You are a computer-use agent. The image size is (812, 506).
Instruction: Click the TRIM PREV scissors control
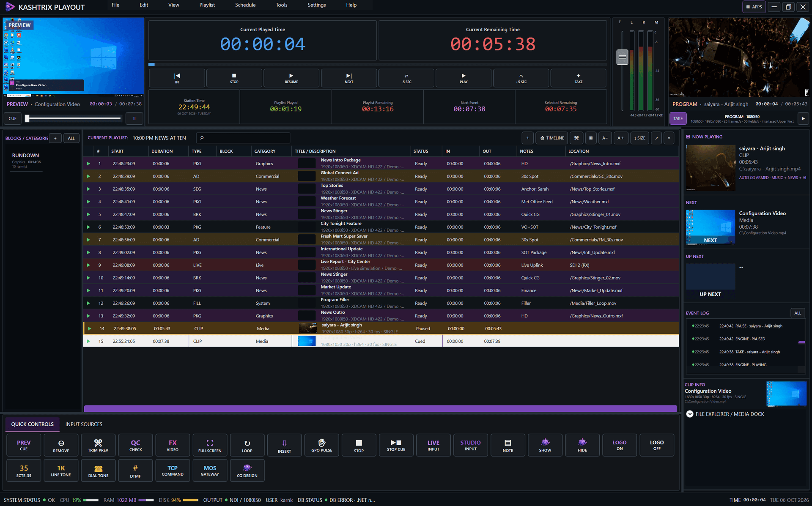[98, 445]
